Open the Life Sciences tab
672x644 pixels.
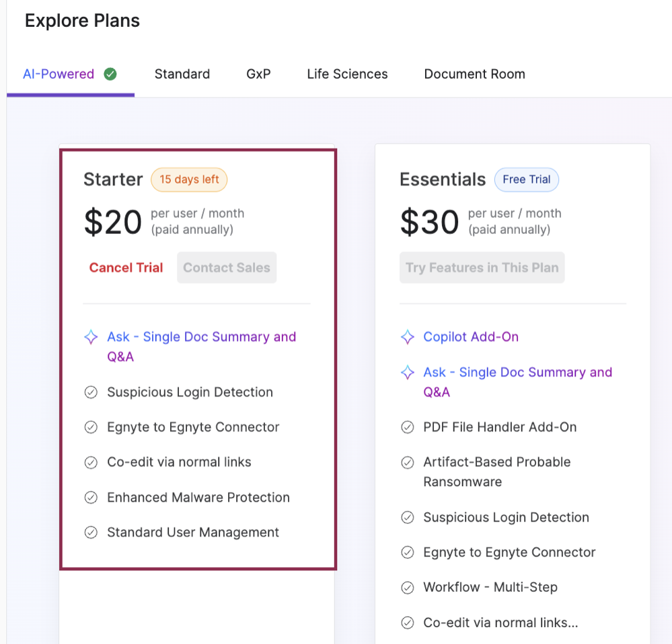click(x=347, y=74)
